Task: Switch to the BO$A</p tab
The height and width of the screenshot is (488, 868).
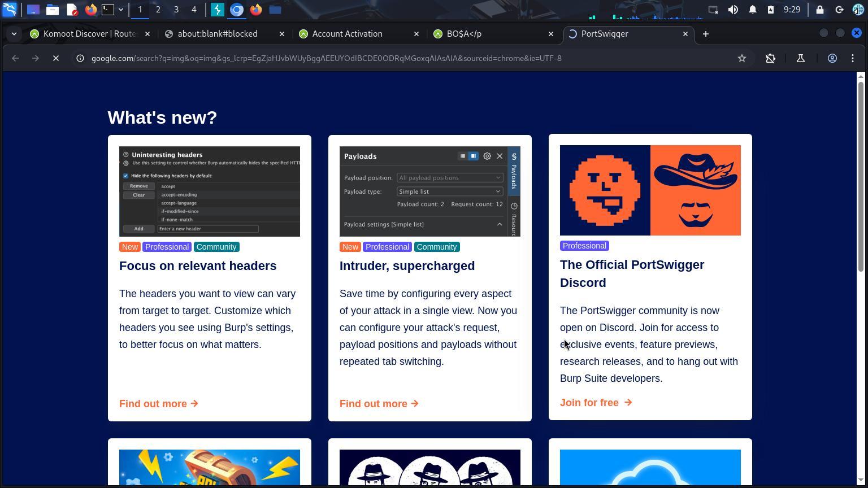Action: click(493, 34)
